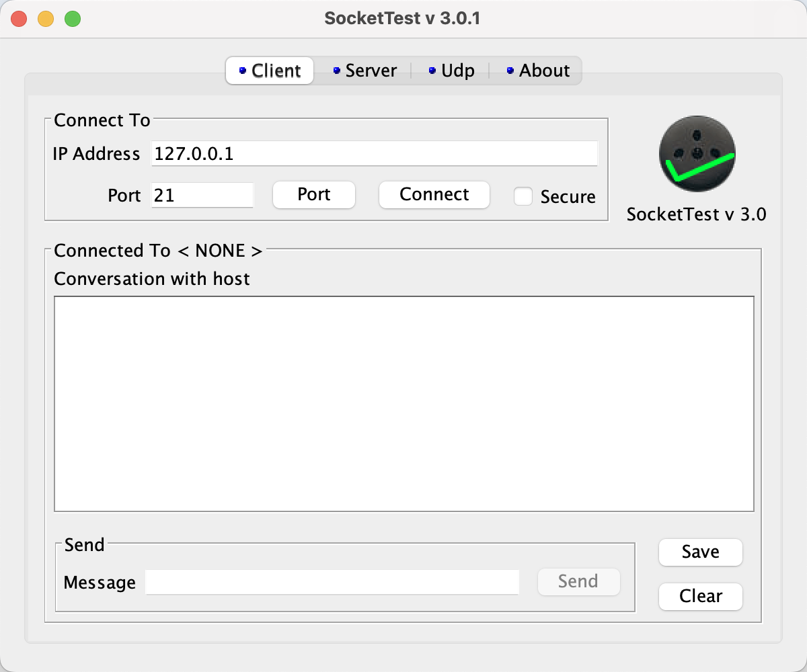This screenshot has height=672, width=807.
Task: Switch to the Client tab
Action: (270, 71)
